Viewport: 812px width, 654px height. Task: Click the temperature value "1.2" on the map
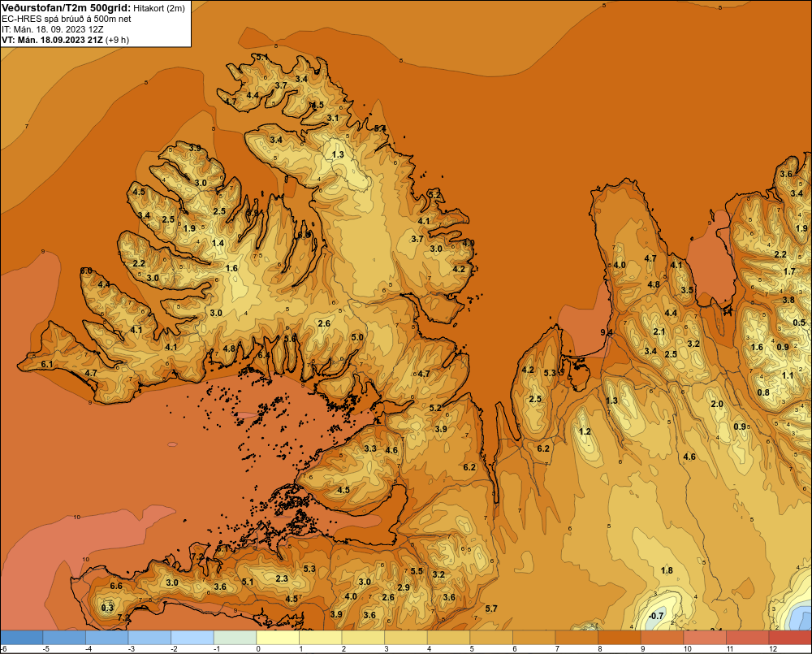(x=585, y=431)
